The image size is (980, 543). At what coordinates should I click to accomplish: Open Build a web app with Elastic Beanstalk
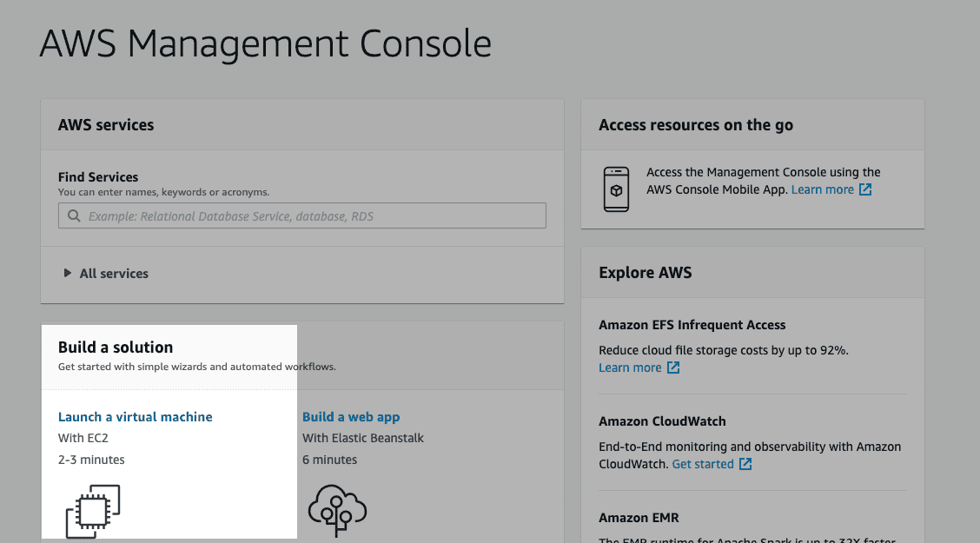point(350,416)
